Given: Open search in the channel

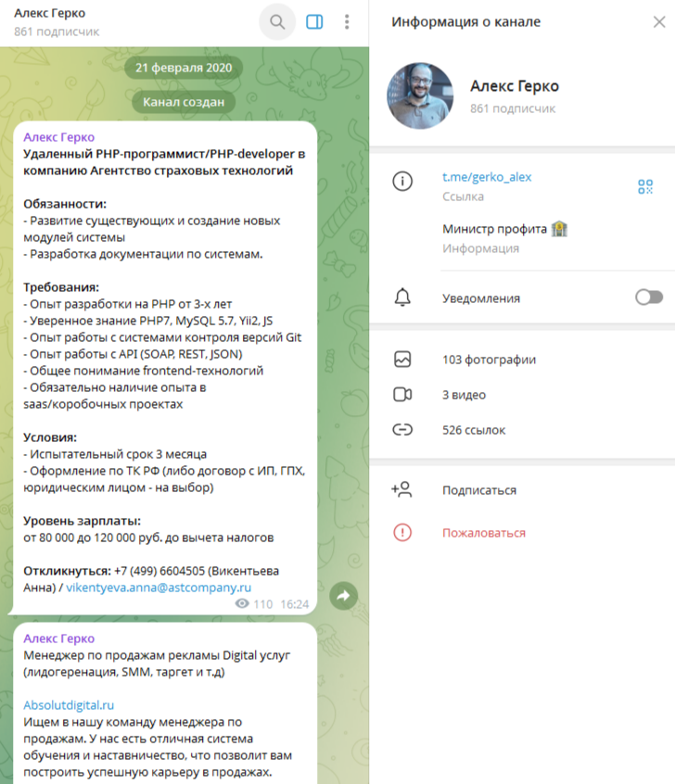Looking at the screenshot, I should tap(277, 22).
